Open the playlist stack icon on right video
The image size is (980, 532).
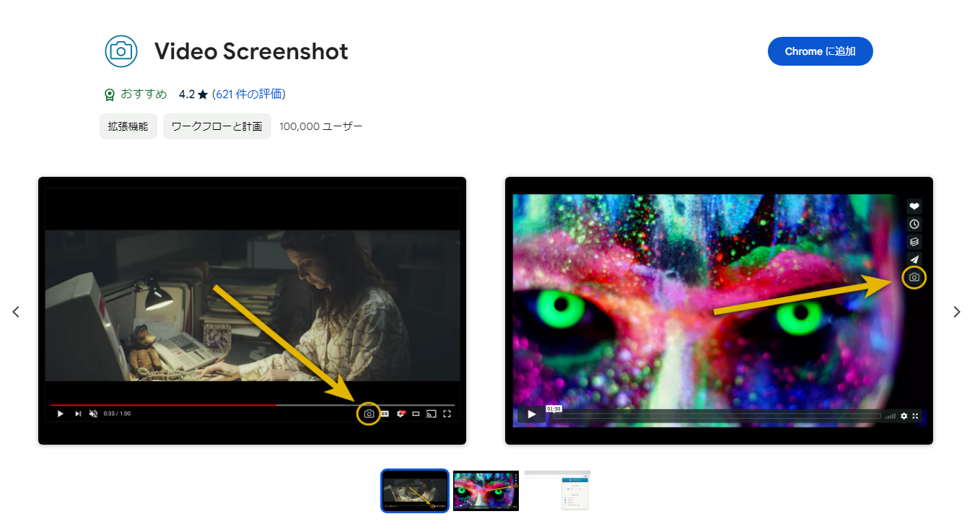914,242
